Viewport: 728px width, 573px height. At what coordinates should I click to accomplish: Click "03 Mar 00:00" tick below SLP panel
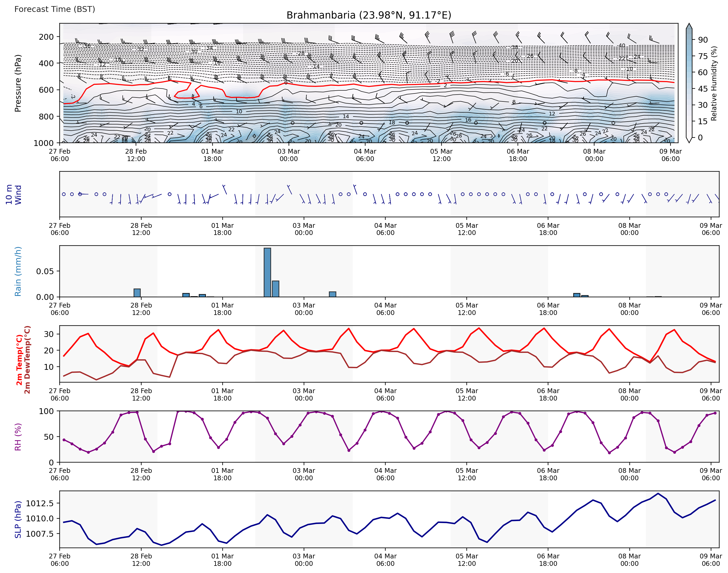[x=303, y=559]
